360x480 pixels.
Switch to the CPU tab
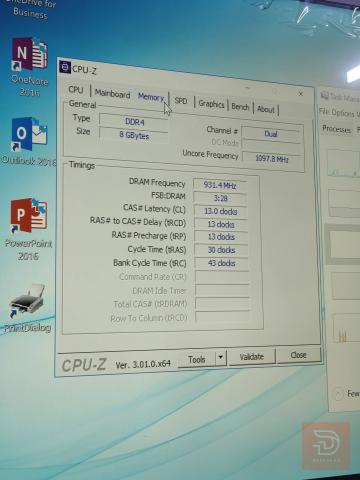pyautogui.click(x=76, y=90)
